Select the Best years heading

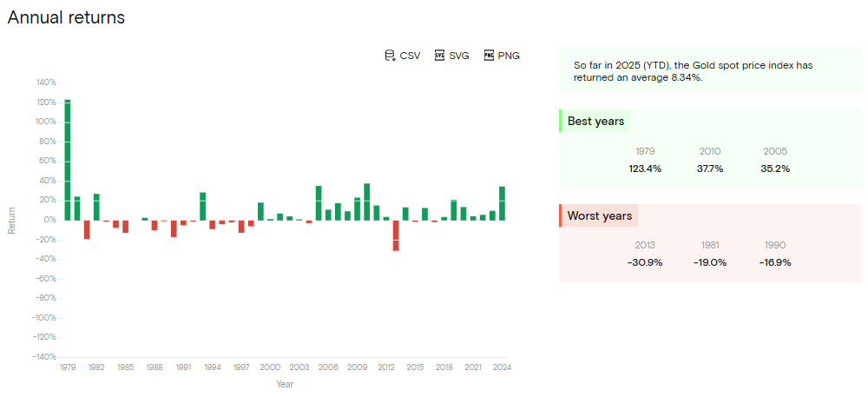(595, 121)
